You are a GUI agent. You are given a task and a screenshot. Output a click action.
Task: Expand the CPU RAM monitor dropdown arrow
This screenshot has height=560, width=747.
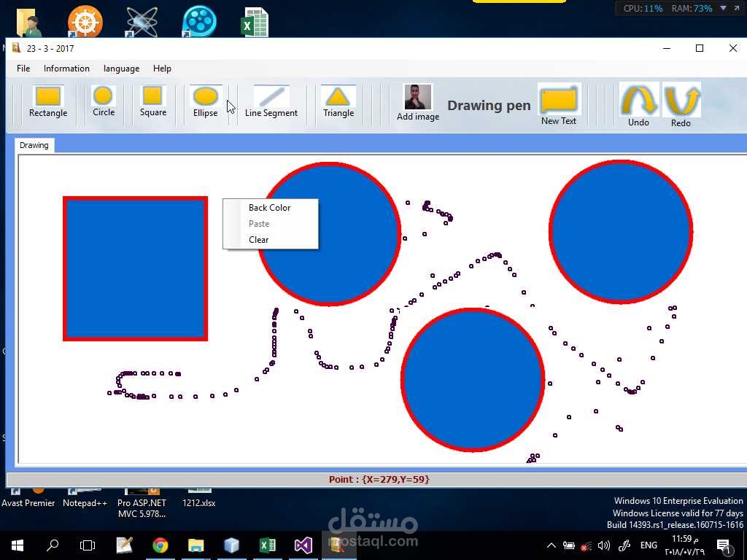(723, 8)
